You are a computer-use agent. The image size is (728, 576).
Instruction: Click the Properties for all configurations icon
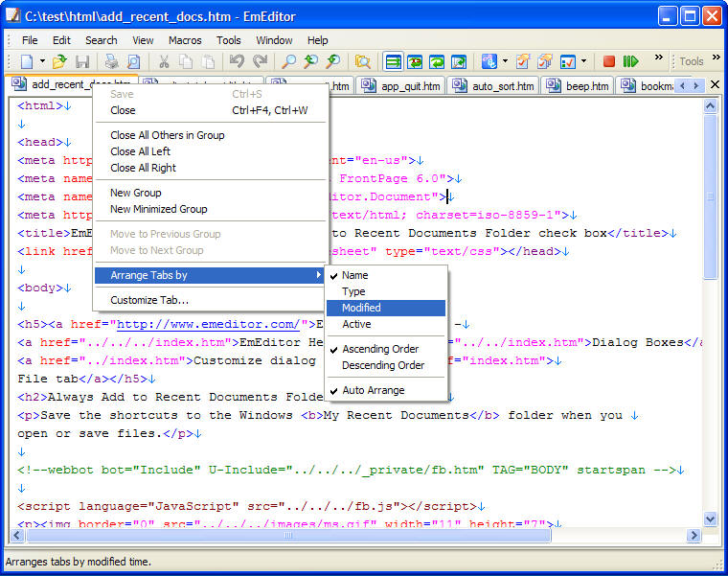(545, 61)
